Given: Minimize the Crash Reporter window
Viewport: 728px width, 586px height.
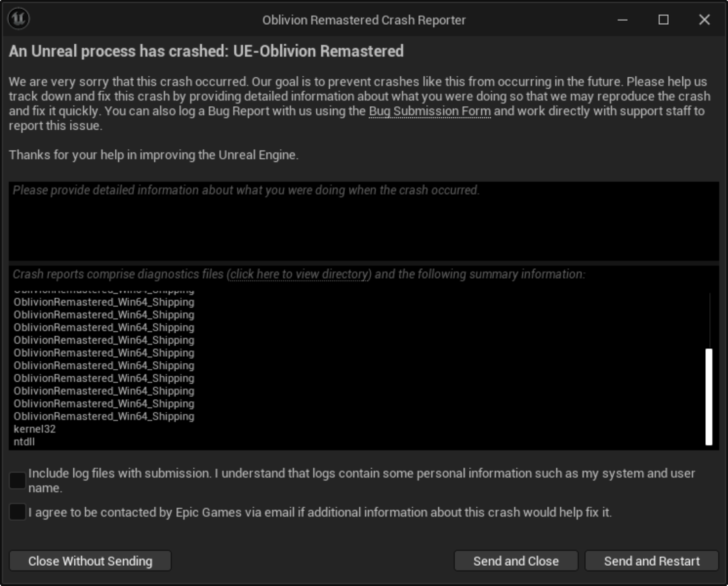Looking at the screenshot, I should coord(623,20).
